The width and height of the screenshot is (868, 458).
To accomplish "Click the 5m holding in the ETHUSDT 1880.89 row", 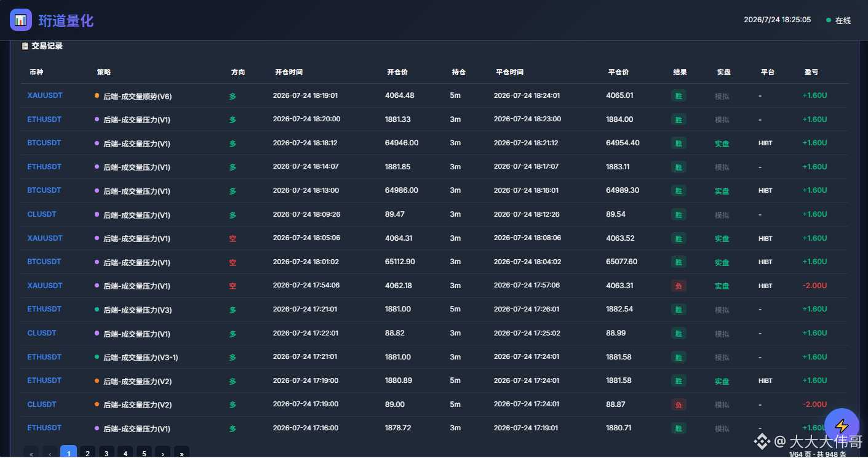I will tap(455, 380).
